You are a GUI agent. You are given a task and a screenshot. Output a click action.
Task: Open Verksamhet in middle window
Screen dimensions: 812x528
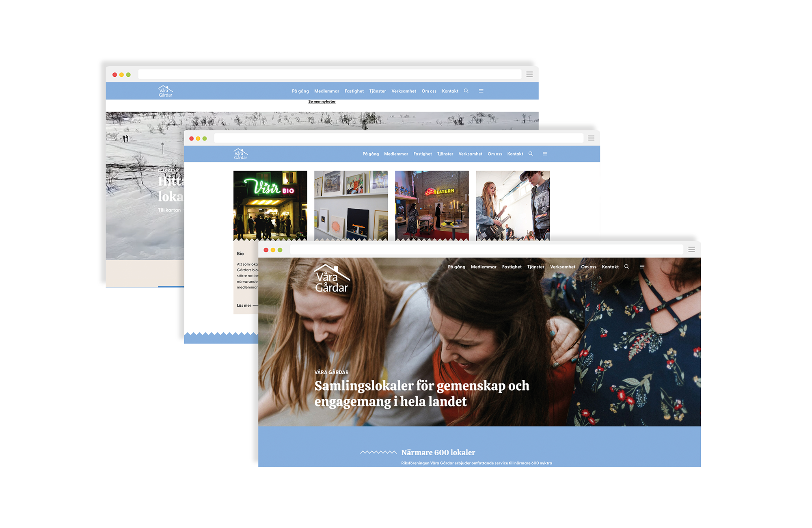470,154
